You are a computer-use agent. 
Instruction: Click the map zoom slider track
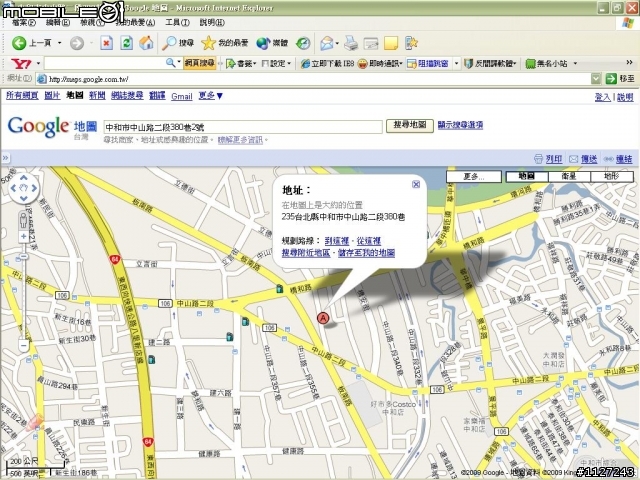(x=24, y=291)
